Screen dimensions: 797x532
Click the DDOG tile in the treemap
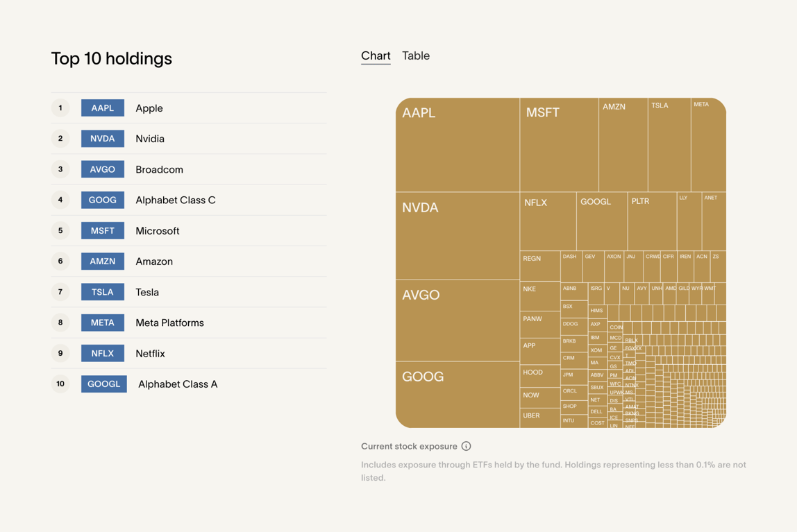pyautogui.click(x=574, y=327)
